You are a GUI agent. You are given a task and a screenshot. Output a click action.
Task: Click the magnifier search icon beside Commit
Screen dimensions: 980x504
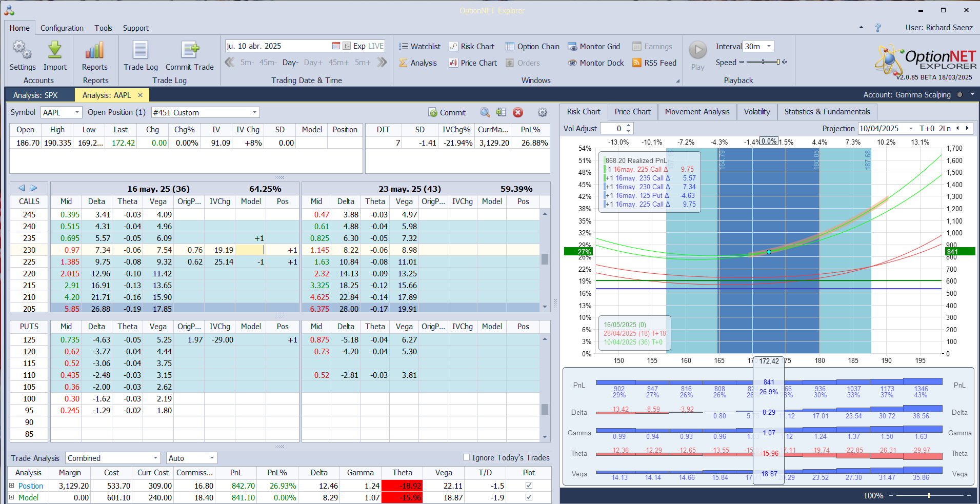click(485, 112)
